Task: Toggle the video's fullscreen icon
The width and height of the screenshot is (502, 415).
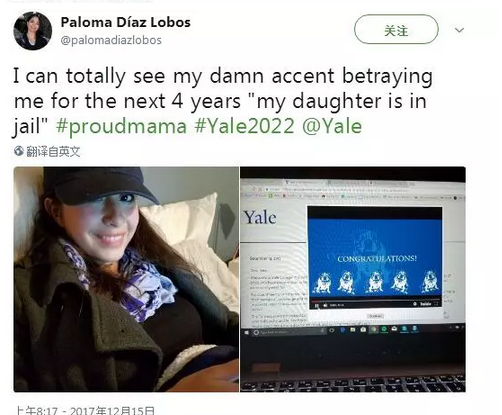Action: pos(436,304)
